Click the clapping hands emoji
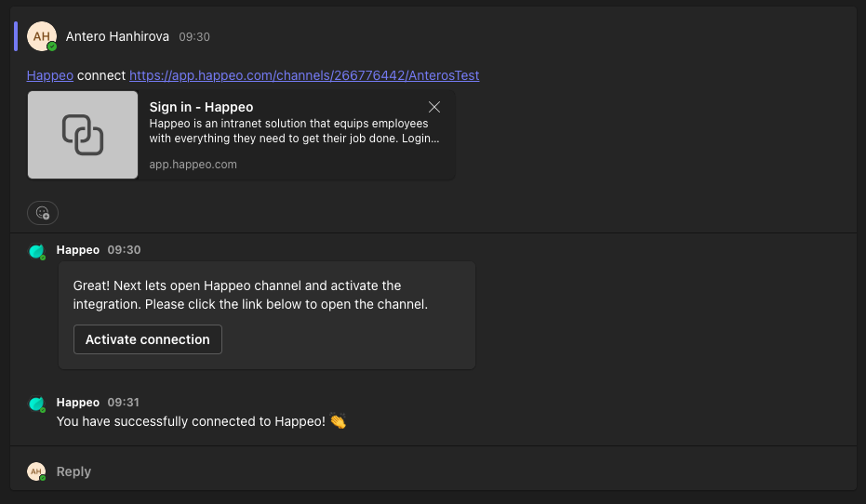 [338, 421]
